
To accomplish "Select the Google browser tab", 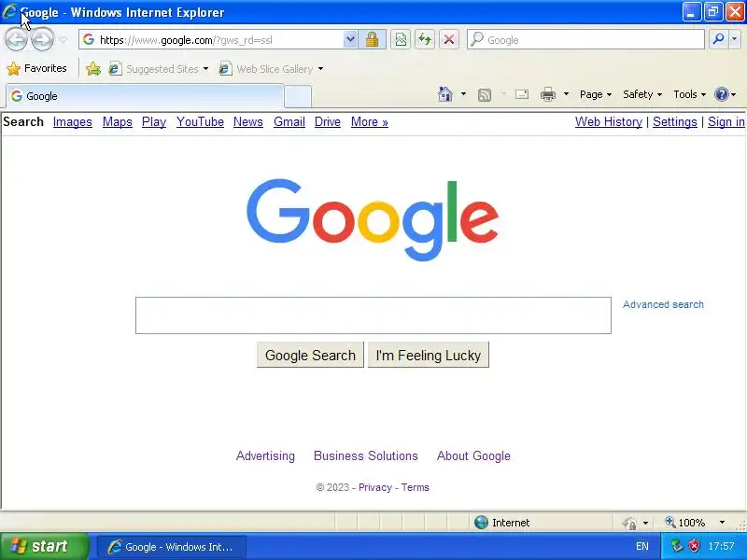I will click(x=145, y=96).
